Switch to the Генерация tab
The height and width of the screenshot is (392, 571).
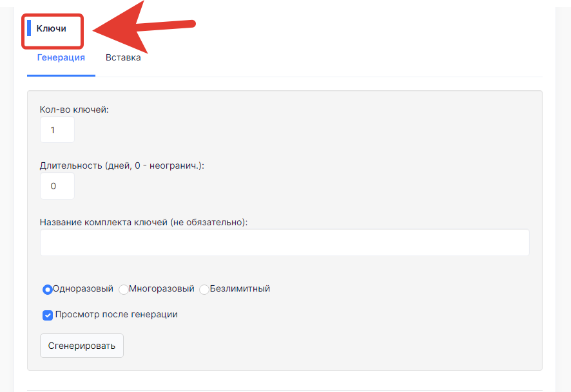[x=61, y=57]
